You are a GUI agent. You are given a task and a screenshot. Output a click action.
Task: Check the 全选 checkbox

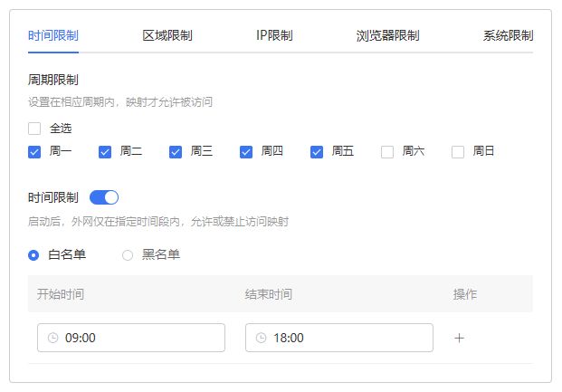click(x=34, y=129)
